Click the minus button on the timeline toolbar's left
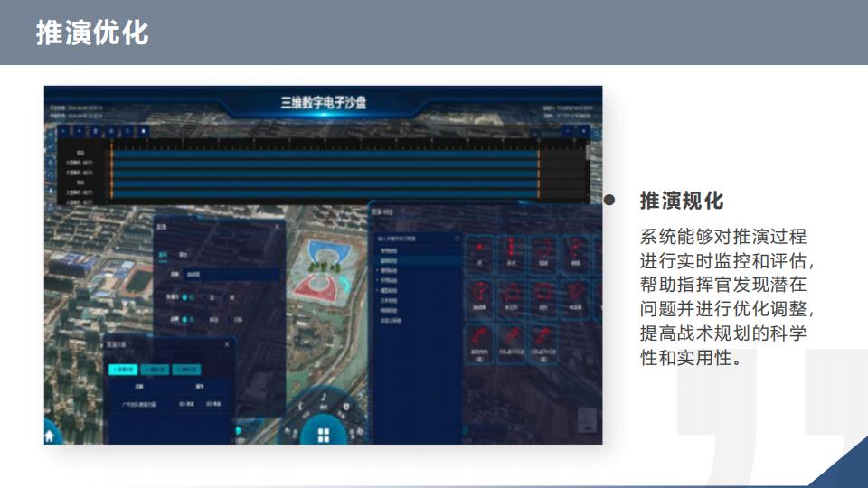Screen dimensions: 868x488 click(x=63, y=131)
